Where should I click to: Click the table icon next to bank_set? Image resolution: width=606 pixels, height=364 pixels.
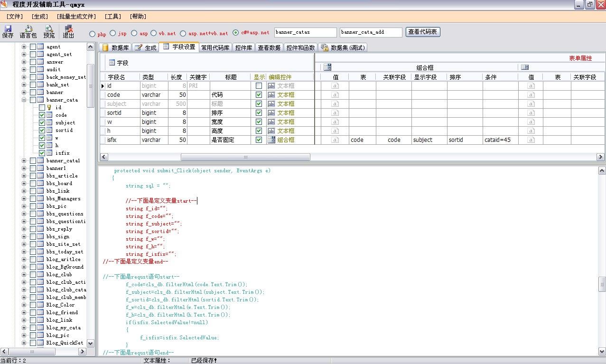40,84
